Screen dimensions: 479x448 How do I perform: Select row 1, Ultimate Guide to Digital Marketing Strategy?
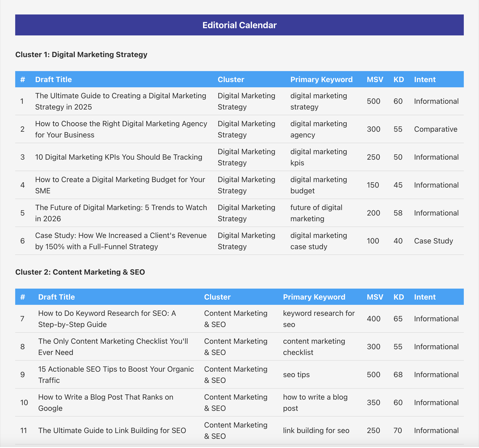121,101
